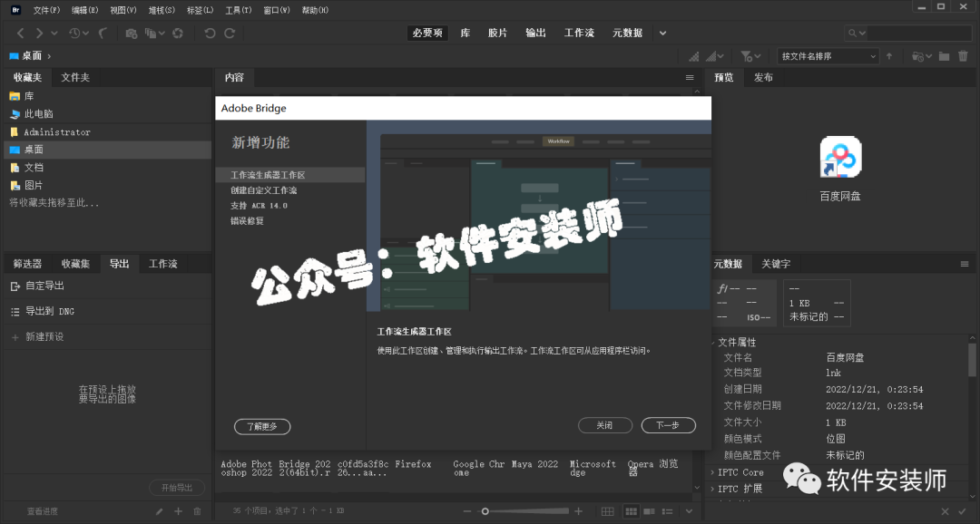Open the 按文件名排序 sort dropdown

coord(828,56)
